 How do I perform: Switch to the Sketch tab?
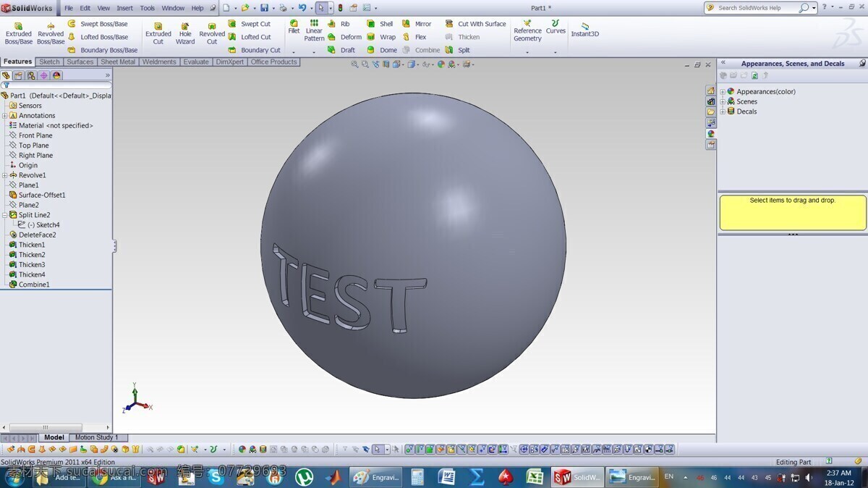pos(50,62)
